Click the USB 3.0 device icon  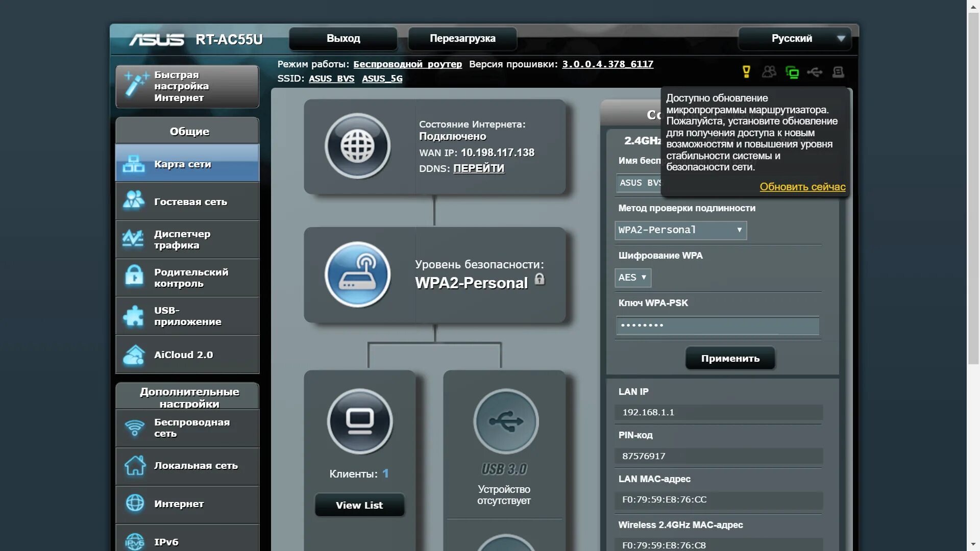pyautogui.click(x=505, y=421)
